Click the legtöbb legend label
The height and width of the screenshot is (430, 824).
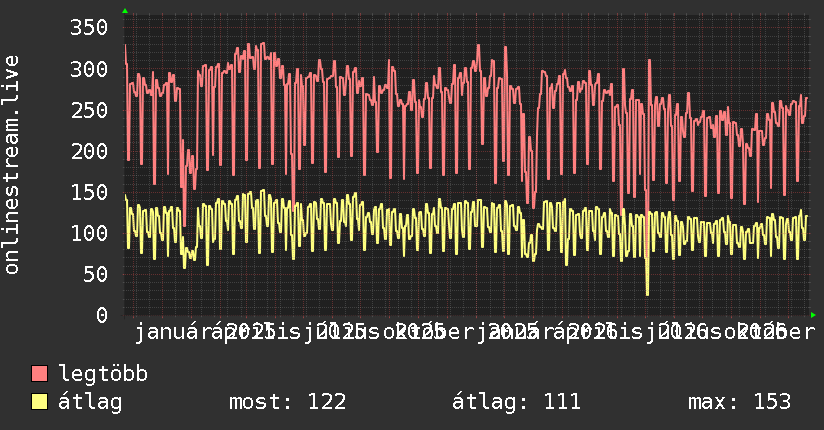(x=103, y=374)
